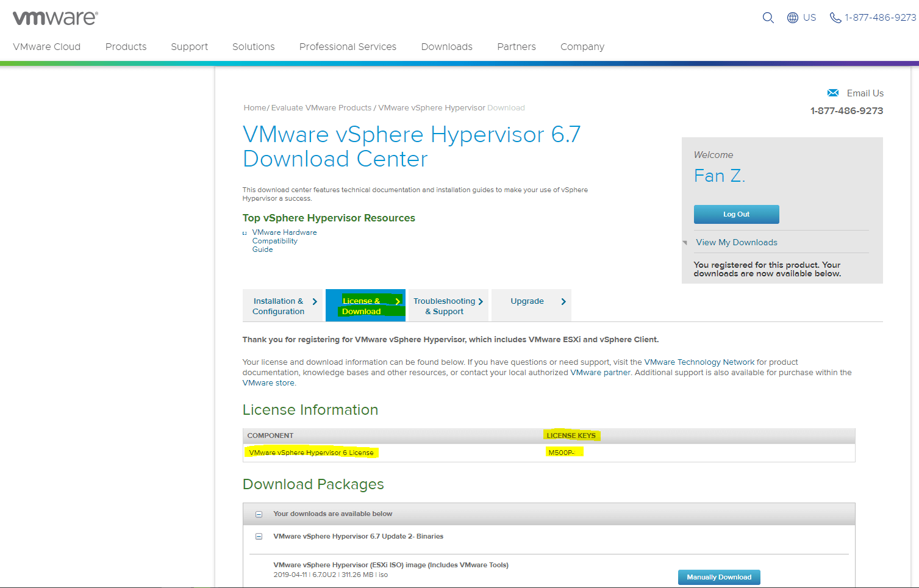Open VMware store link
Screen dimensions: 919x588
(x=268, y=383)
